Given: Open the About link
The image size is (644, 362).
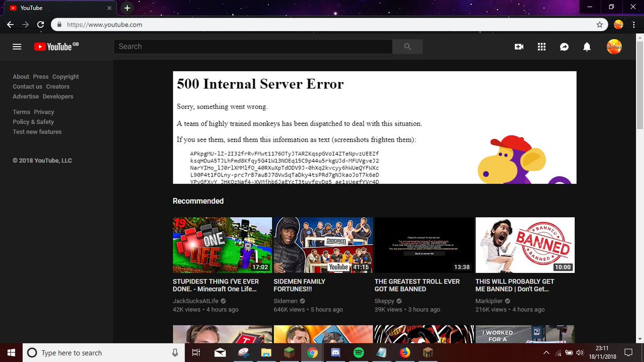Looking at the screenshot, I should 21,77.
